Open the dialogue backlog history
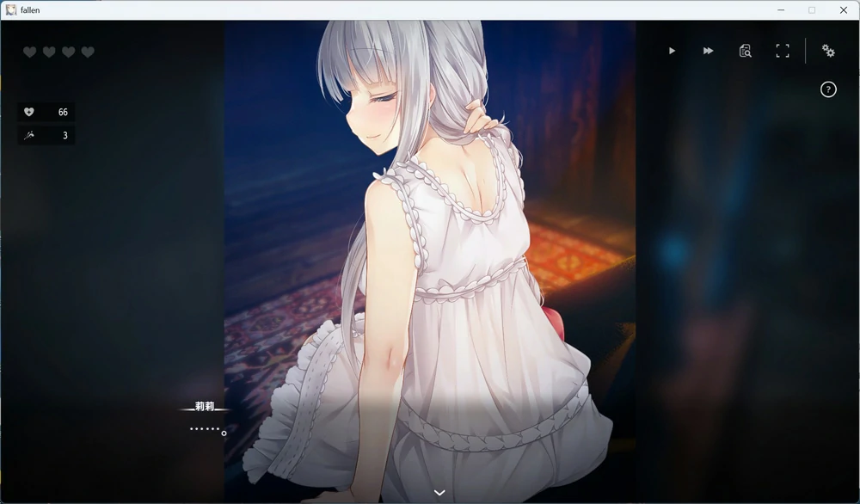Screen dimensions: 860x504 [x=745, y=51]
